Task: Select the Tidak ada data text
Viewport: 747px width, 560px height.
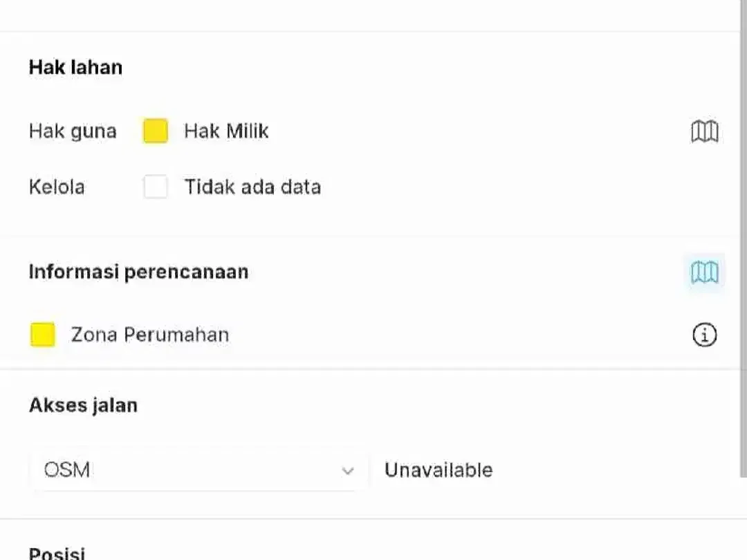Action: [252, 187]
